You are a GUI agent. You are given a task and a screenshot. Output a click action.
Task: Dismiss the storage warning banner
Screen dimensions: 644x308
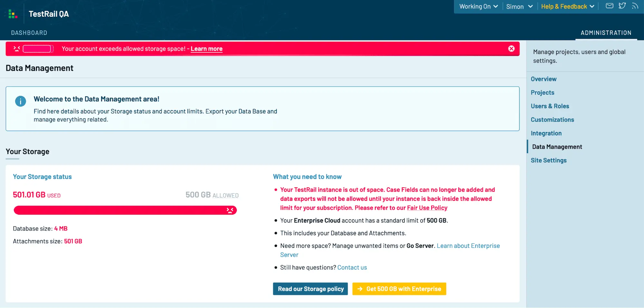tap(511, 49)
